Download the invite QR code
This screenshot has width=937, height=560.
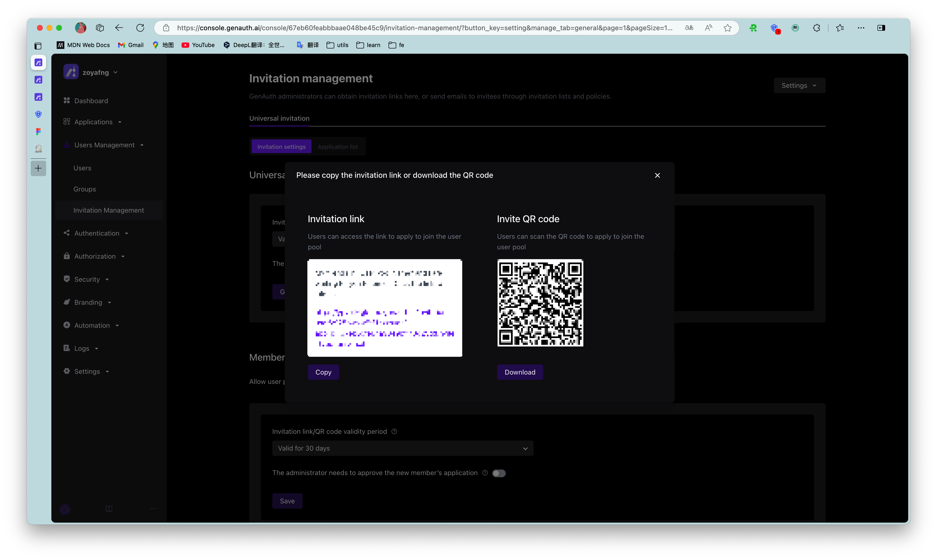tap(520, 372)
